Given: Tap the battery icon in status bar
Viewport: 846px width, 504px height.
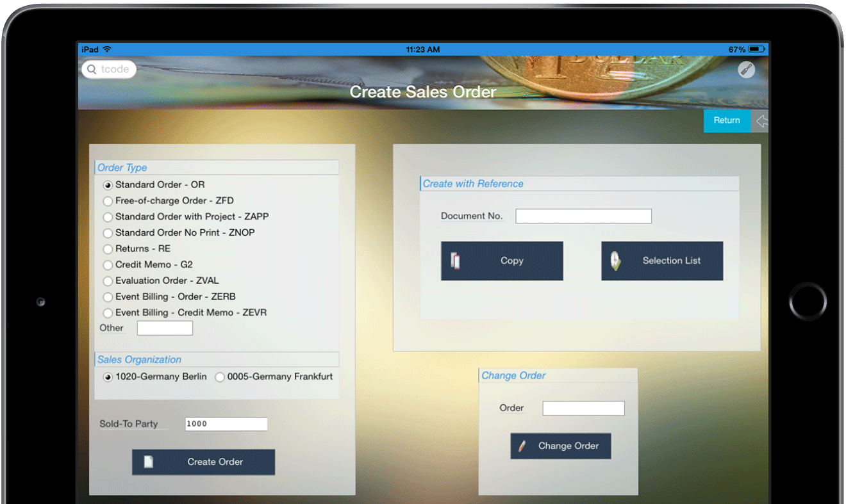Looking at the screenshot, I should [757, 49].
